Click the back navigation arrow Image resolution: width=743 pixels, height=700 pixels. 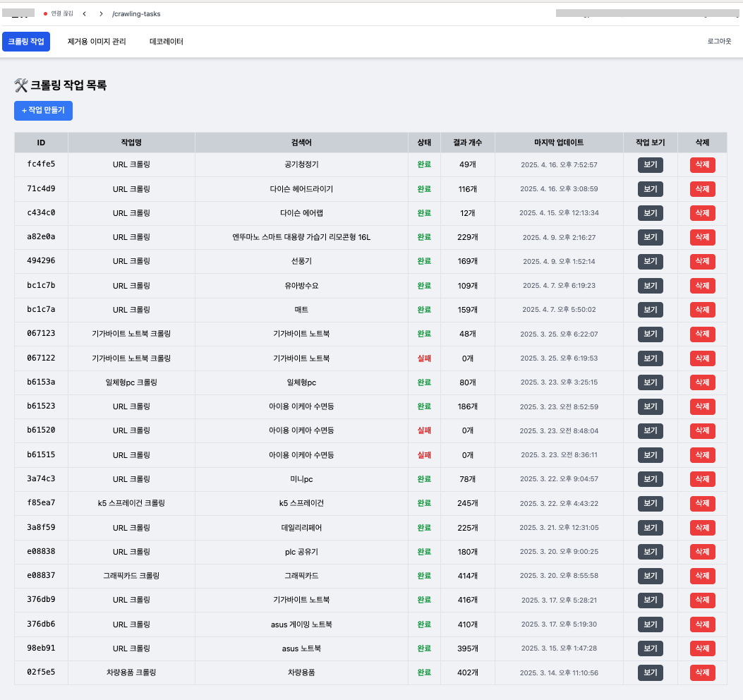tap(85, 13)
